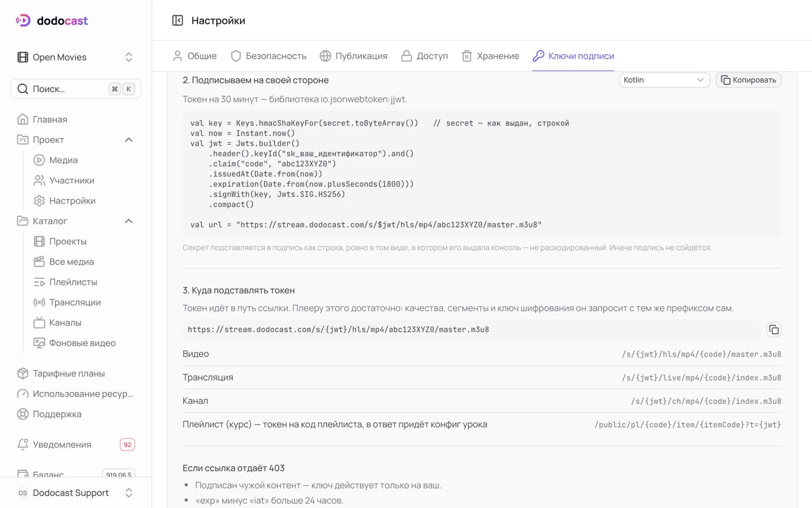Click the example stream URL text field
The image size is (812, 508).
pos(472,330)
